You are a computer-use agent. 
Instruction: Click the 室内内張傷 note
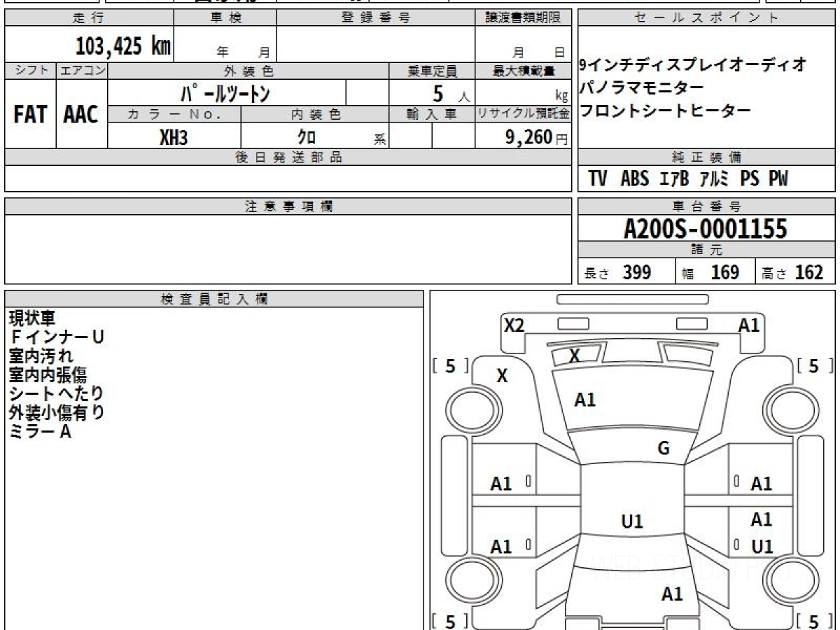[x=48, y=375]
